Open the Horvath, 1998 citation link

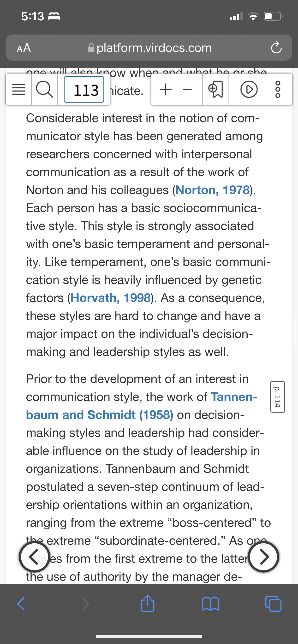[111, 298]
